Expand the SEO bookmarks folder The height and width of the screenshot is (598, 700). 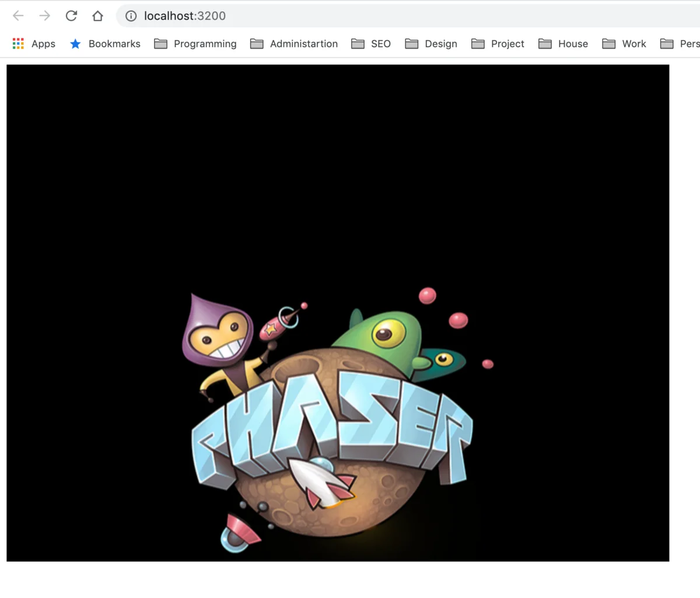pos(371,44)
